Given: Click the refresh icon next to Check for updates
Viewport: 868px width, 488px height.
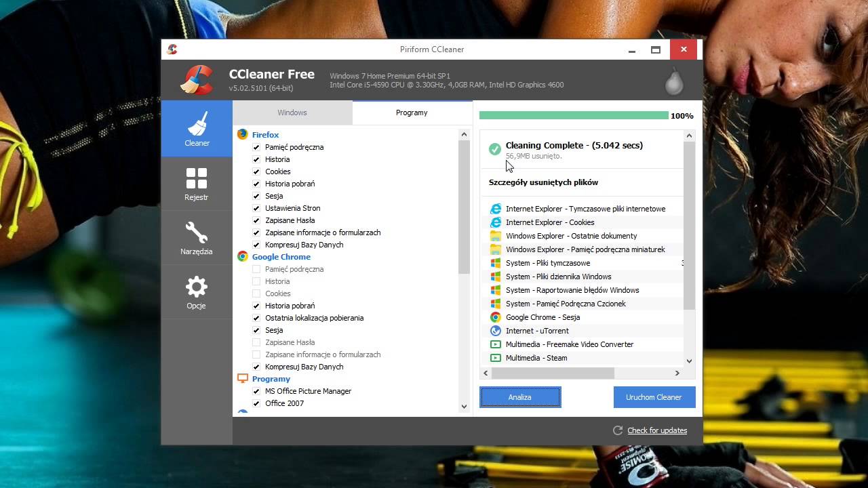Looking at the screenshot, I should pyautogui.click(x=618, y=430).
